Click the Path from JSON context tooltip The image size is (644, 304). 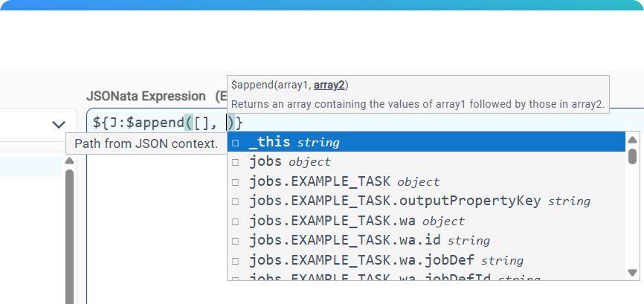click(146, 143)
